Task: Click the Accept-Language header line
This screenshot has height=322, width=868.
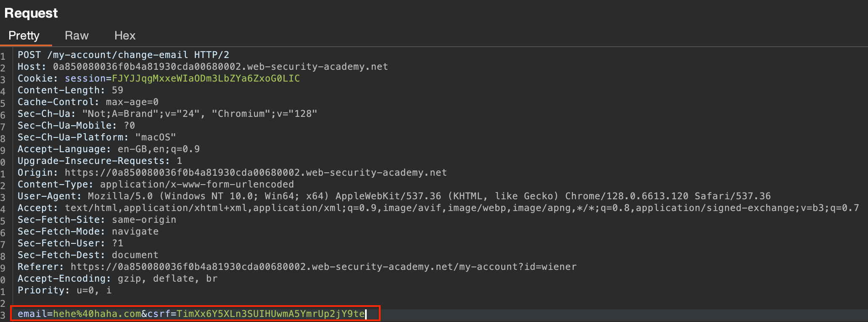Action: click(108, 149)
